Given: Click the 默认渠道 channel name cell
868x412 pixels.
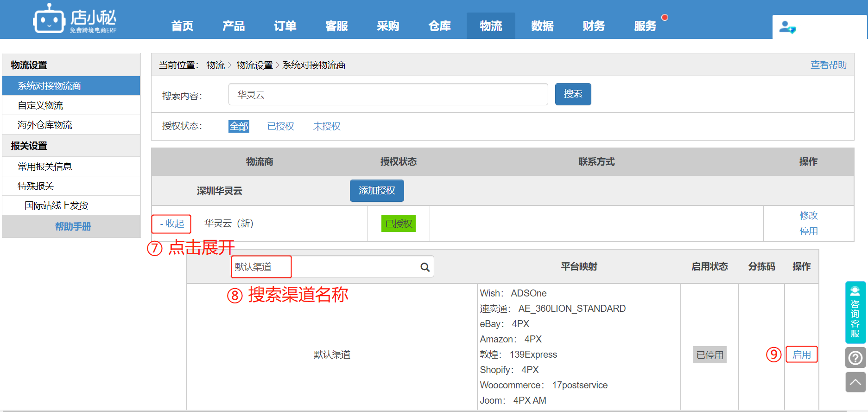Looking at the screenshot, I should [x=332, y=354].
